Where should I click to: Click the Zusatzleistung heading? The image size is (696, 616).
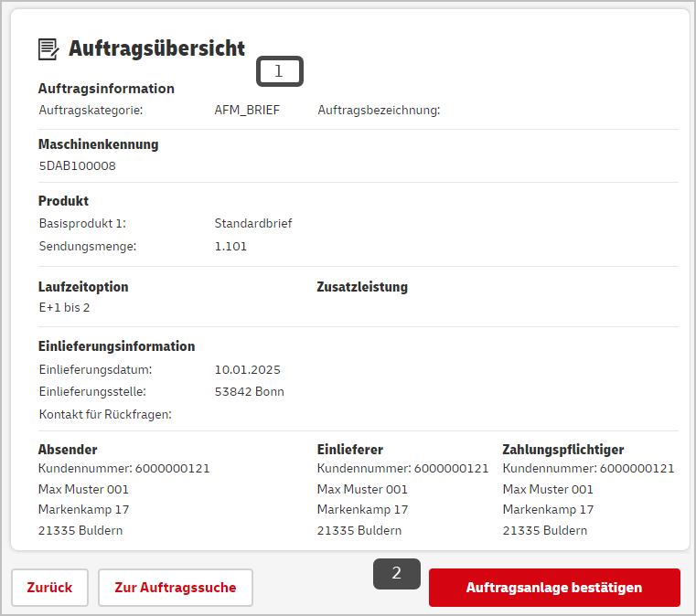tap(362, 287)
